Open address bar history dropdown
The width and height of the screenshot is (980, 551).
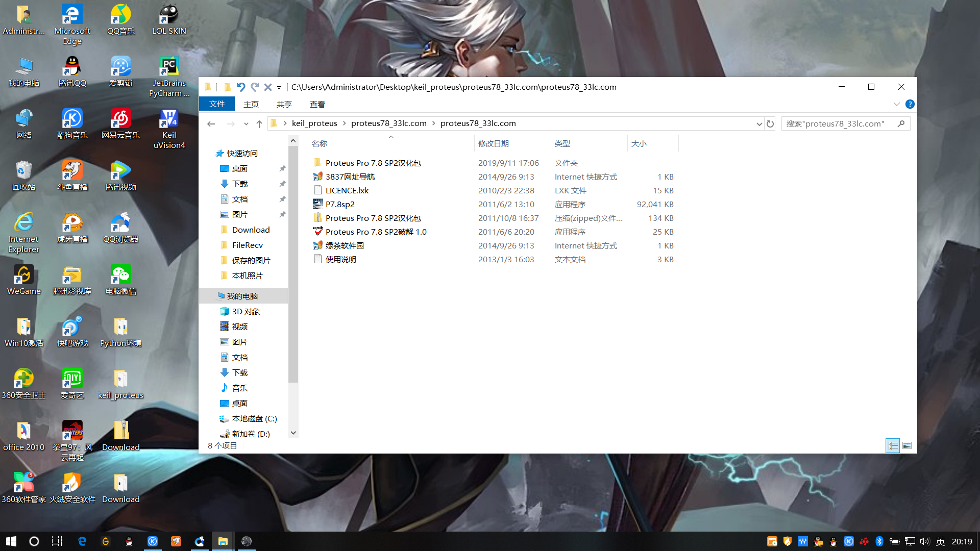759,123
